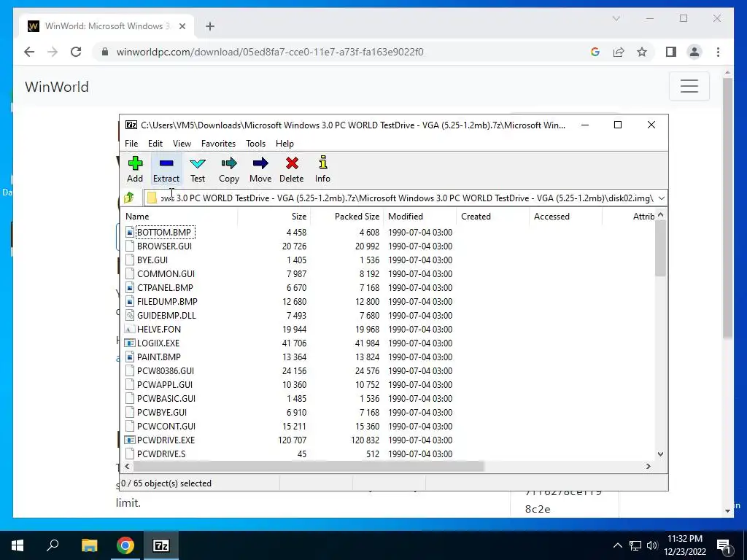Select the BROWSER.GUI file
Screen dimensions: 747x560
click(164, 246)
